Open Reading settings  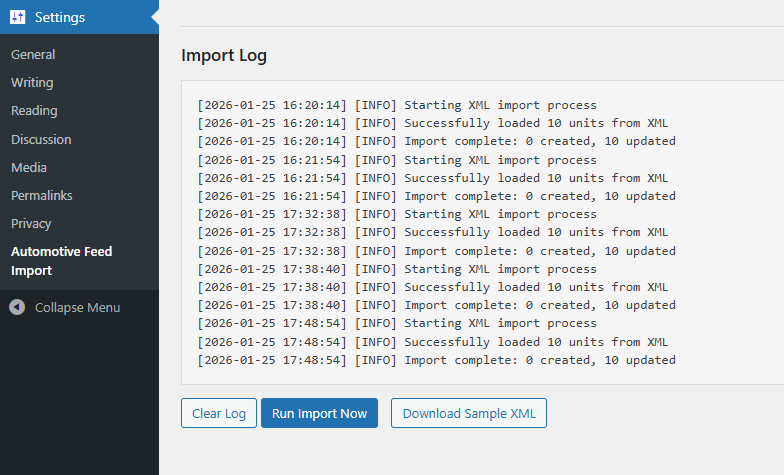[x=34, y=110]
